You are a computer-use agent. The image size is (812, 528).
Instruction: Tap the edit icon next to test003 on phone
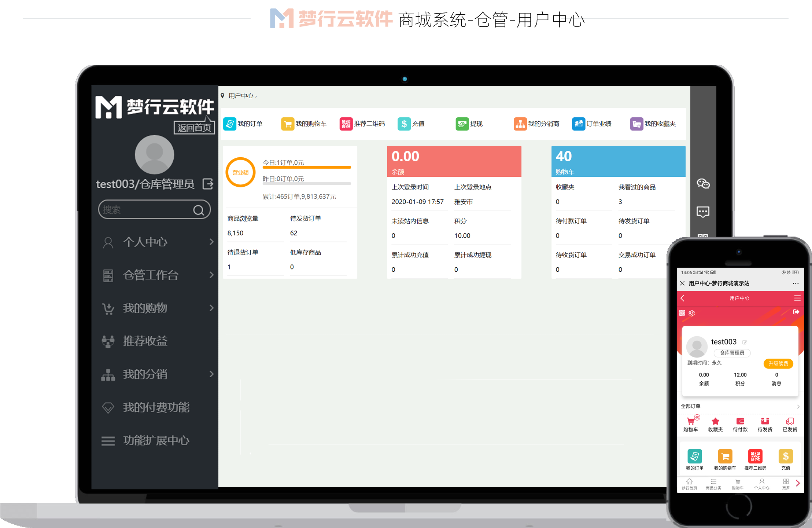[745, 342]
